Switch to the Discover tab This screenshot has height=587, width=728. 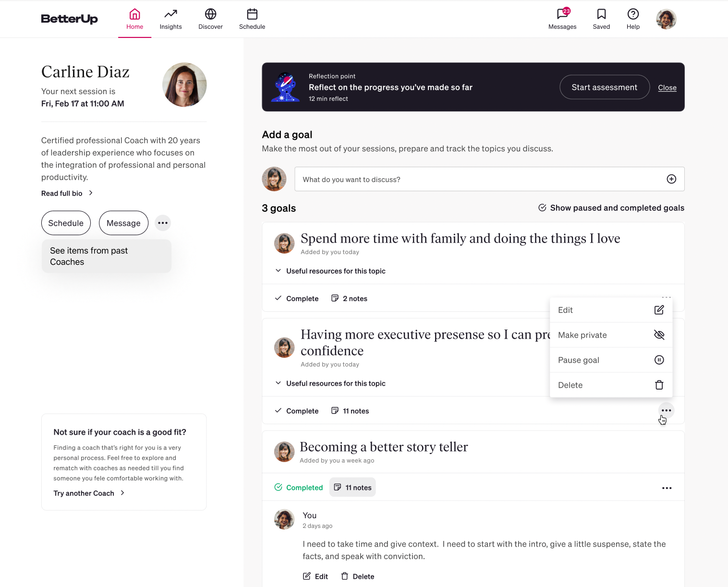(210, 19)
